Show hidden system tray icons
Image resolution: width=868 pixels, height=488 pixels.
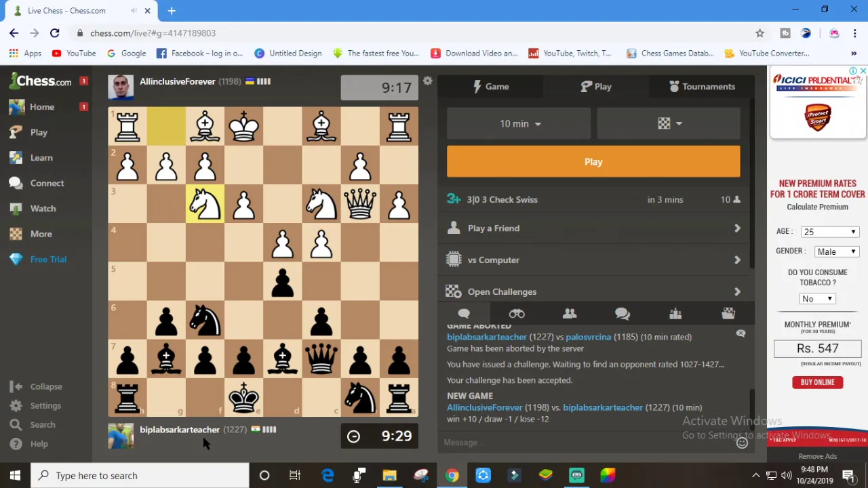tap(756, 475)
